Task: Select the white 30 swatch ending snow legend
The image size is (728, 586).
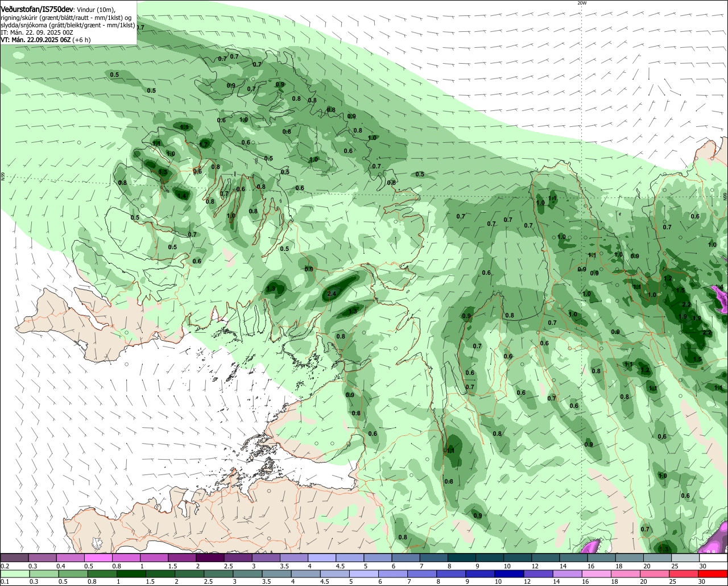Action: pos(713,558)
